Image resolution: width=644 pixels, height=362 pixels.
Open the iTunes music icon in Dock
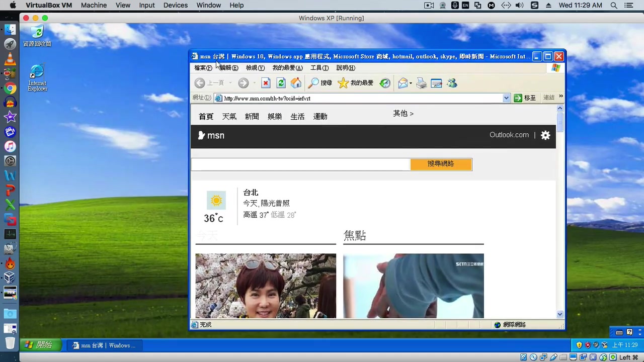tap(10, 147)
